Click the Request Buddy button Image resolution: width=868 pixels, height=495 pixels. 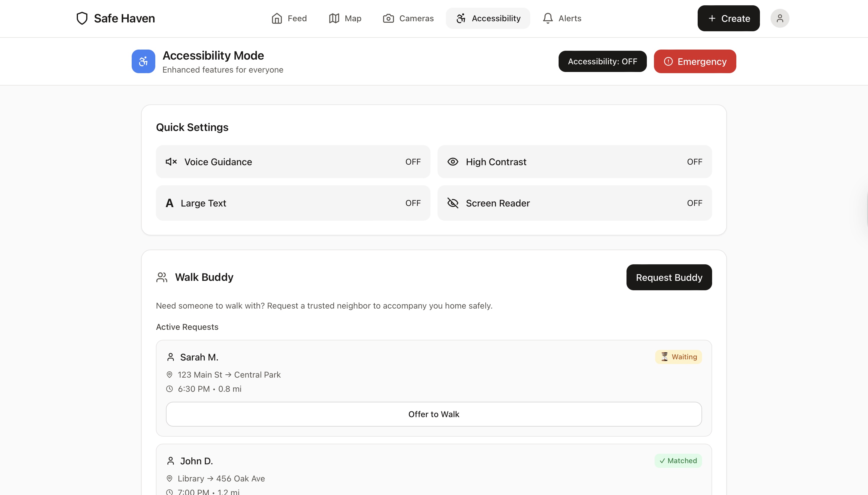669,277
